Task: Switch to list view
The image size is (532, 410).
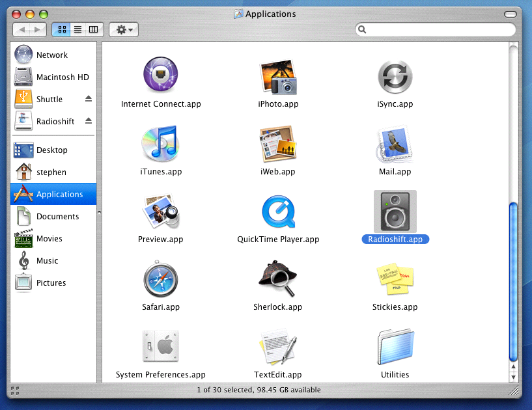Action: tap(77, 29)
